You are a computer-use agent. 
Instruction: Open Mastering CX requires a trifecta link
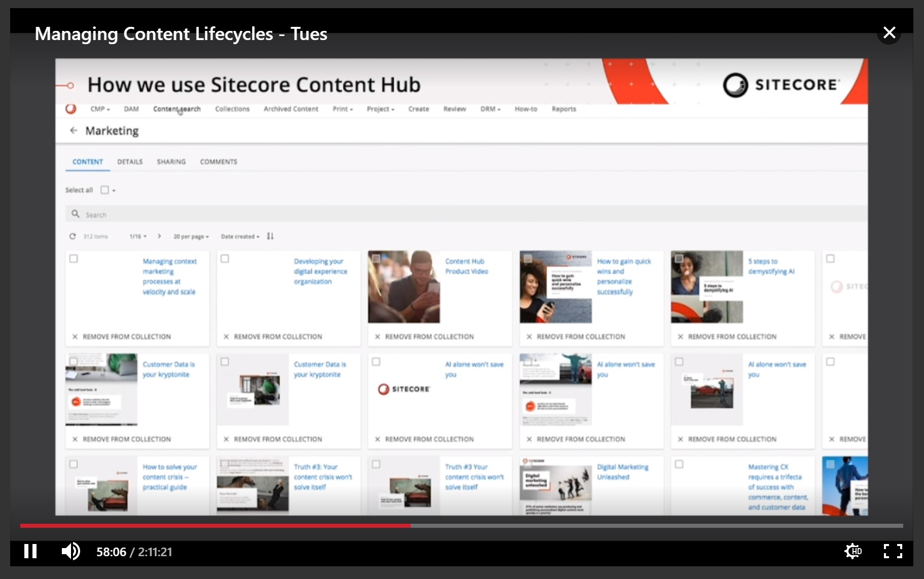pyautogui.click(x=778, y=487)
